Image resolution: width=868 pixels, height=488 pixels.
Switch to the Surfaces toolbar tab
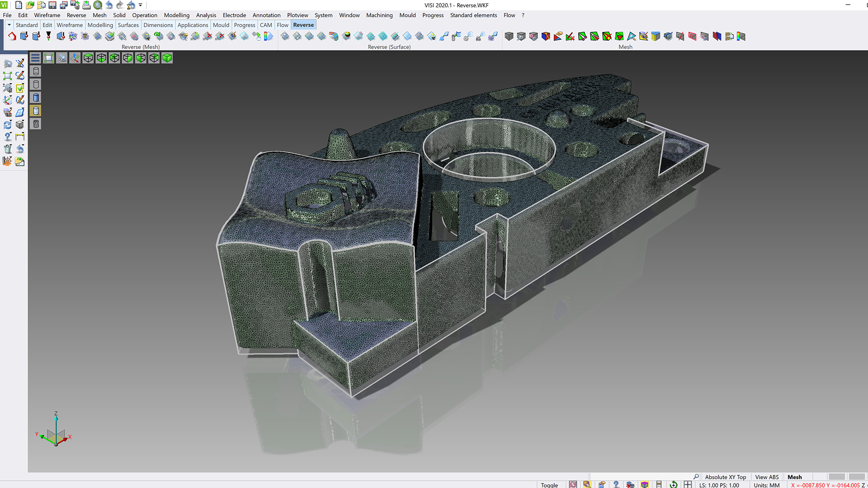pos(128,25)
